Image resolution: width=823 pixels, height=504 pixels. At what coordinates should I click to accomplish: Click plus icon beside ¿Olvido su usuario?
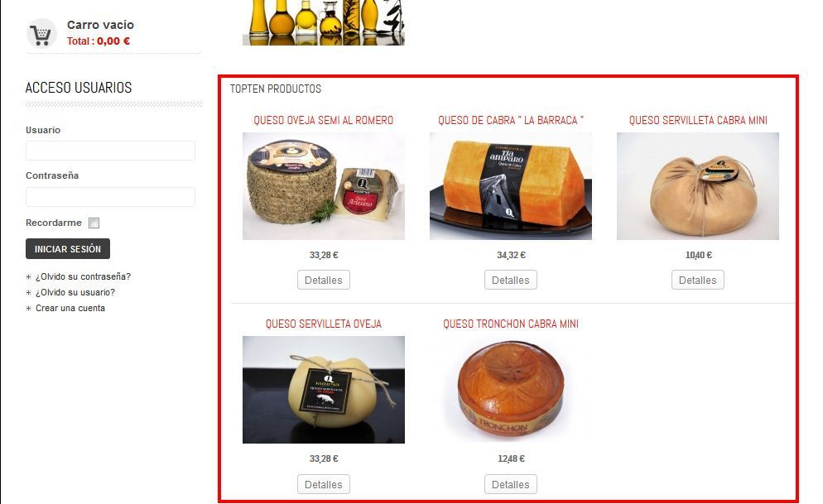28,293
